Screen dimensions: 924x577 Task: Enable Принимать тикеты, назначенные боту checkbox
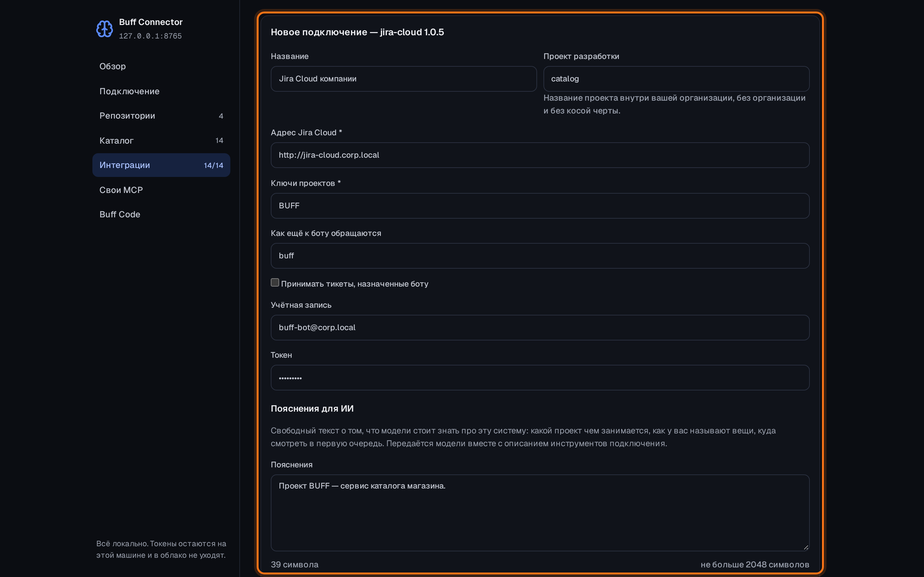[275, 282]
